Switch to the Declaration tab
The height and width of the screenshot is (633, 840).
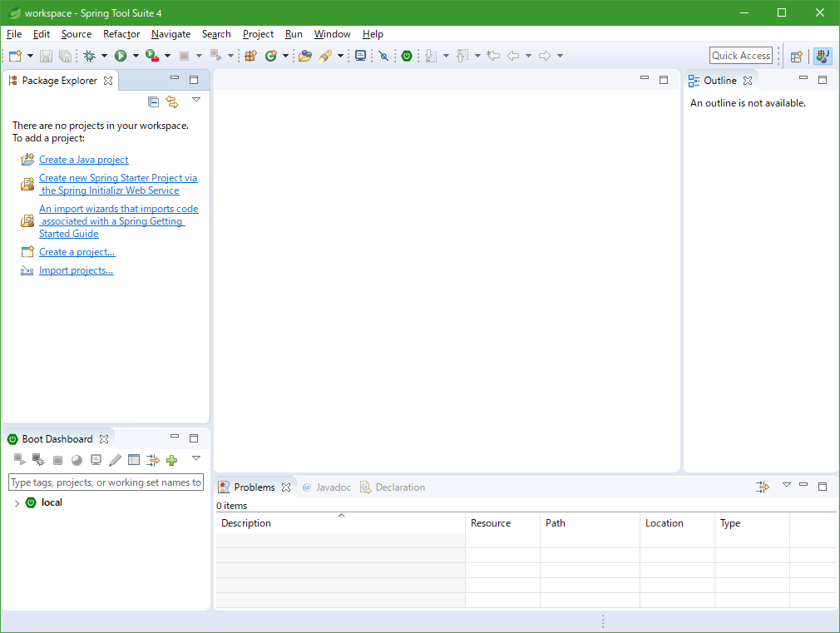393,487
